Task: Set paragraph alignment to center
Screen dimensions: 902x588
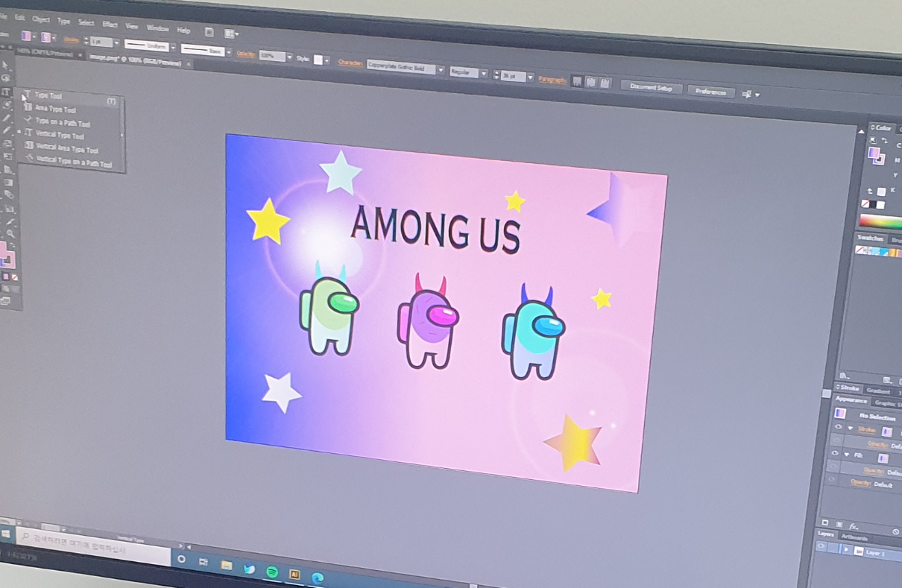Action: (x=590, y=82)
